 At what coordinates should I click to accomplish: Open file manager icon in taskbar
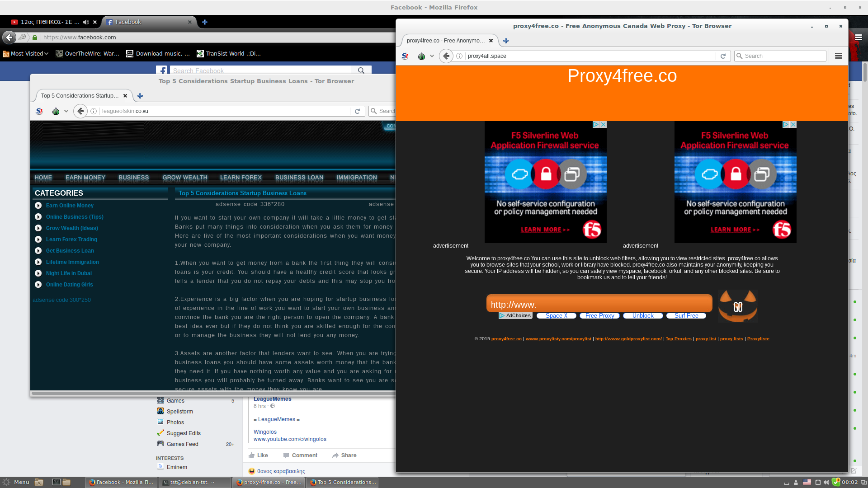pos(66,482)
